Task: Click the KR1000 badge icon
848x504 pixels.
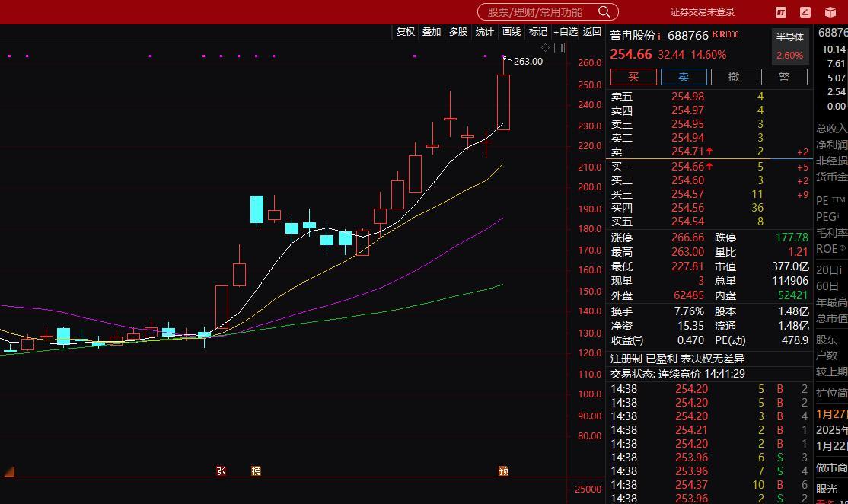Action: [725, 34]
